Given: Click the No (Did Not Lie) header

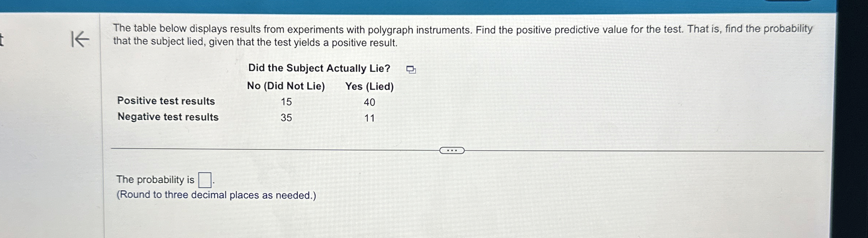Looking at the screenshot, I should coord(286,86).
